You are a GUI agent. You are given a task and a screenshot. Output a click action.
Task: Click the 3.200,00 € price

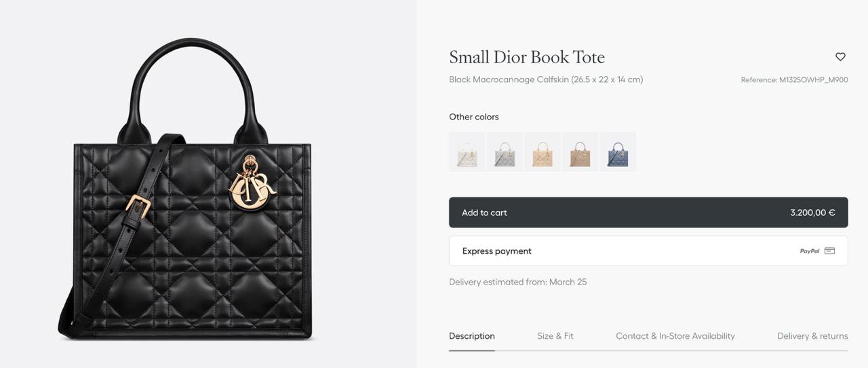click(812, 213)
